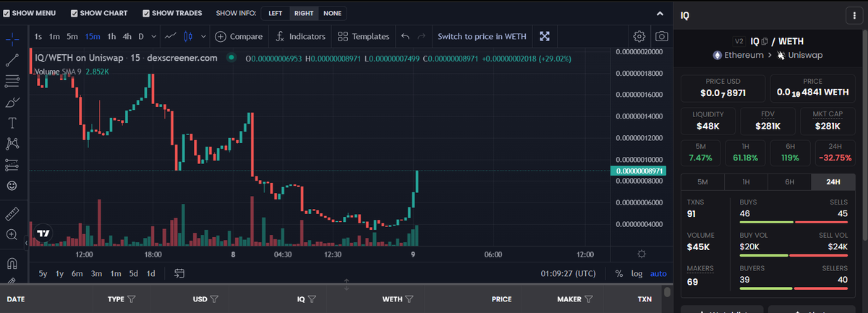The image size is (868, 313).
Task: Select the zoom in tool
Action: (x=12, y=234)
